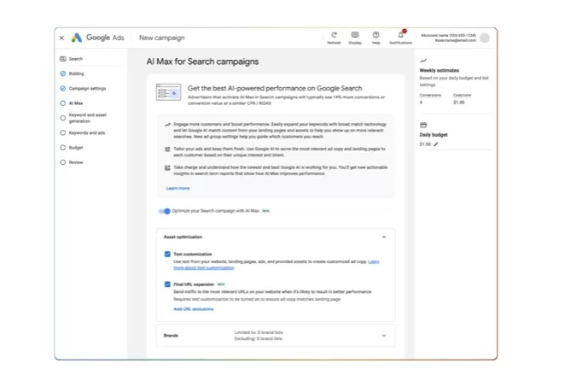This screenshot has width=588, height=381.
Task: Click the $1.00 daily budget value
Action: click(425, 144)
